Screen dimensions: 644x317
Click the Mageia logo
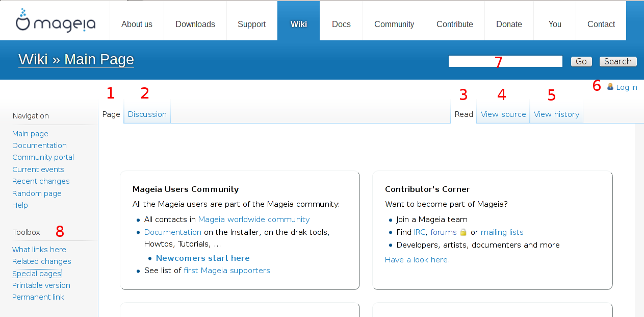pos(56,21)
